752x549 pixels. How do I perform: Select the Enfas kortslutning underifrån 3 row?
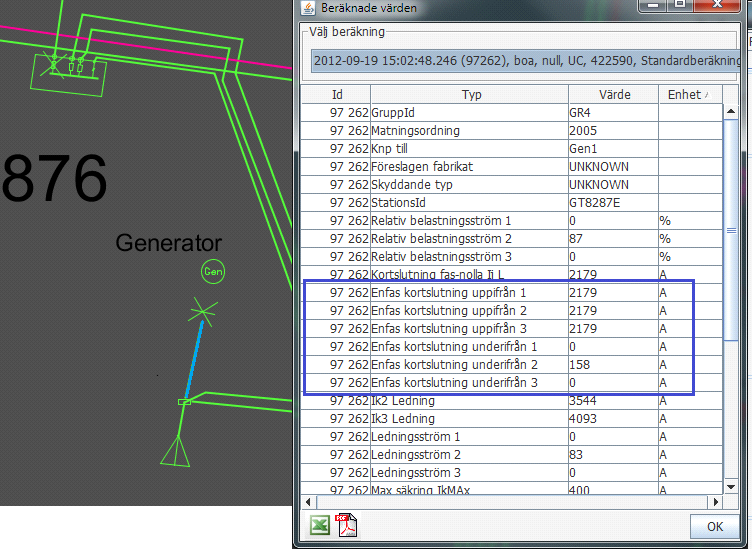512,383
